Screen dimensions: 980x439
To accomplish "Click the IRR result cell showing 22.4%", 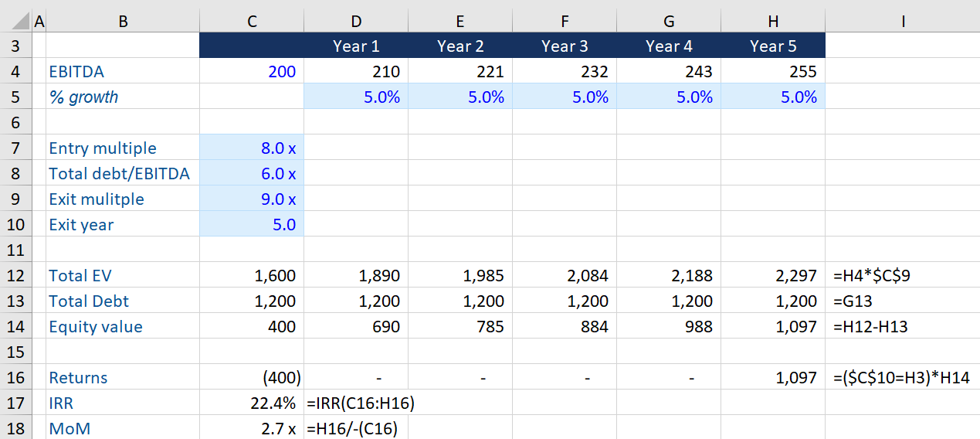I will pyautogui.click(x=252, y=403).
